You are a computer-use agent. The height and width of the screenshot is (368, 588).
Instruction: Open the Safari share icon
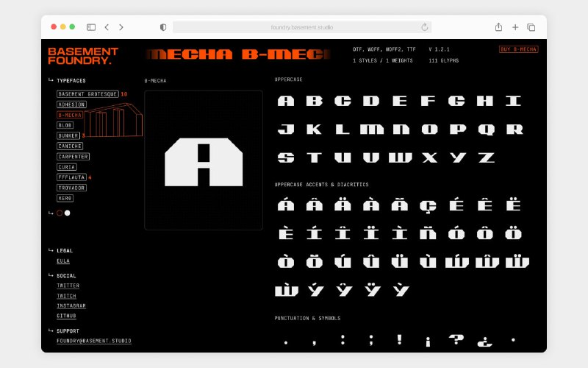(x=498, y=27)
